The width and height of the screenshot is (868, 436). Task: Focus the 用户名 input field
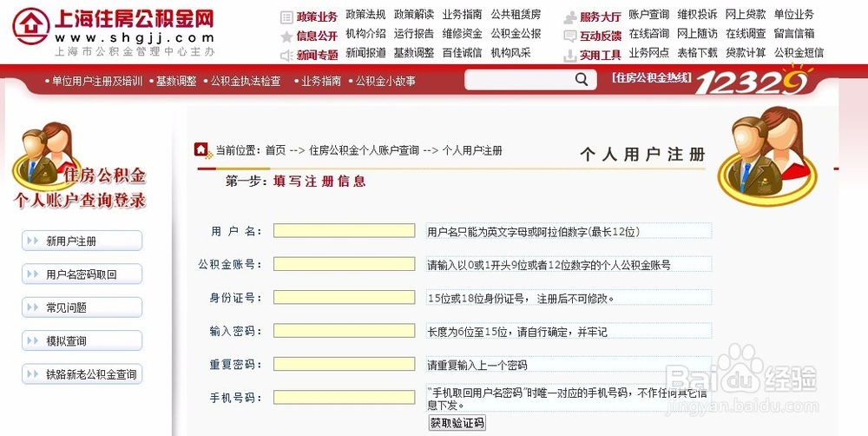coord(344,231)
